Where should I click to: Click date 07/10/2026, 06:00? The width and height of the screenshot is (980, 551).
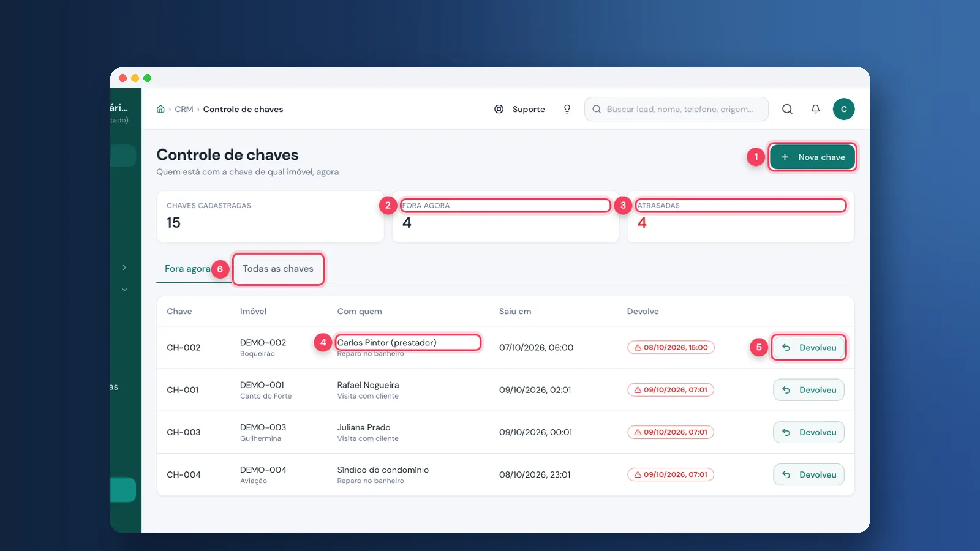pyautogui.click(x=536, y=348)
